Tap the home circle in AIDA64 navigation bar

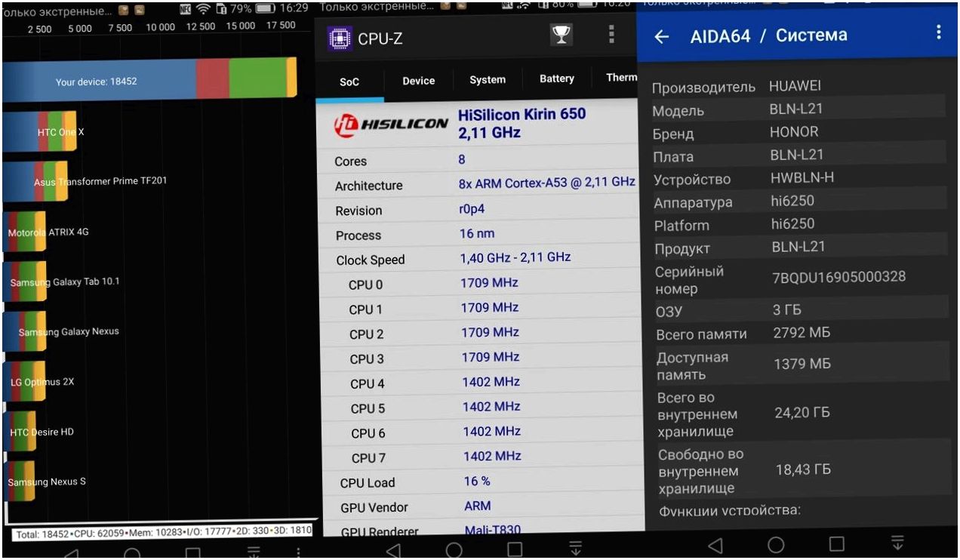[776, 544]
